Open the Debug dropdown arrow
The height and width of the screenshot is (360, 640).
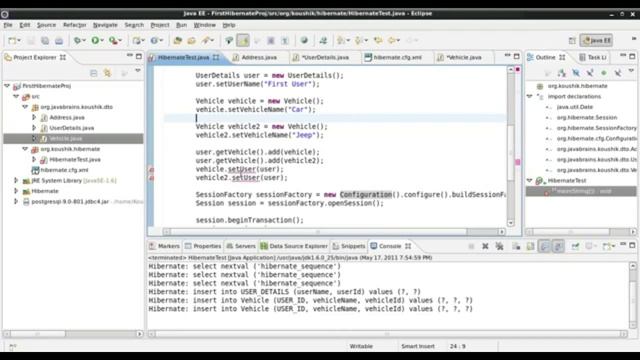(x=84, y=40)
